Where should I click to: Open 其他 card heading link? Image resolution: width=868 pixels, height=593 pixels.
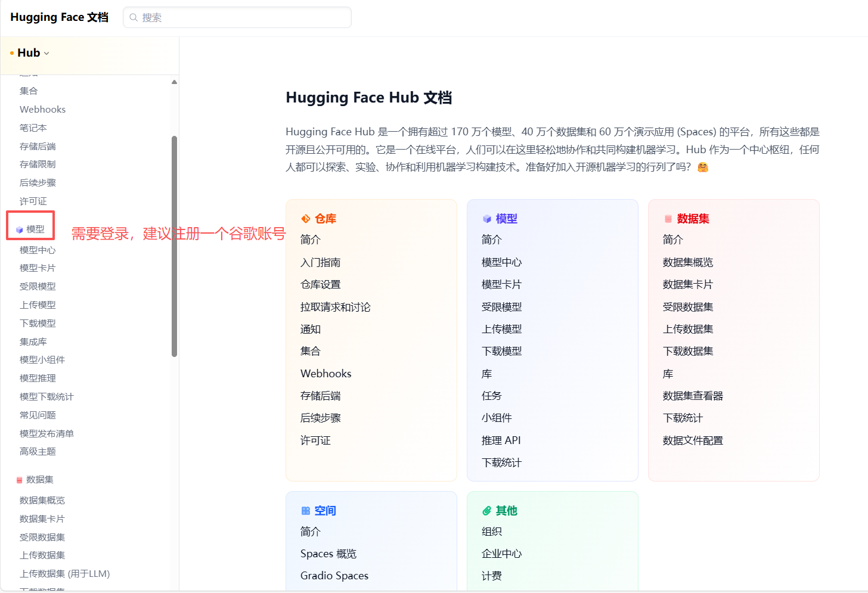(507, 511)
